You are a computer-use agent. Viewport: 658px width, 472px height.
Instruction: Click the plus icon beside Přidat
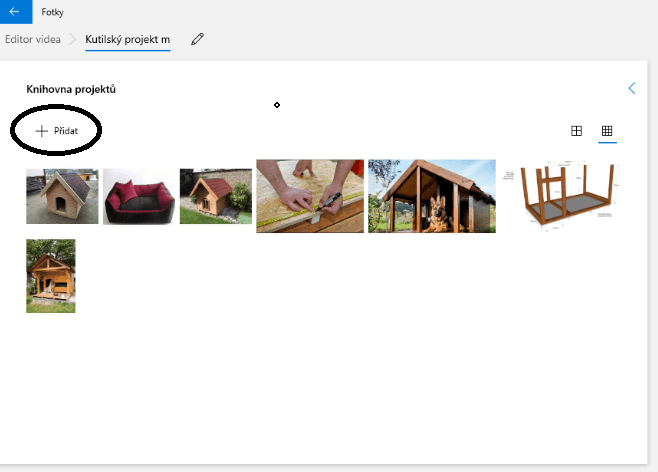pos(42,131)
